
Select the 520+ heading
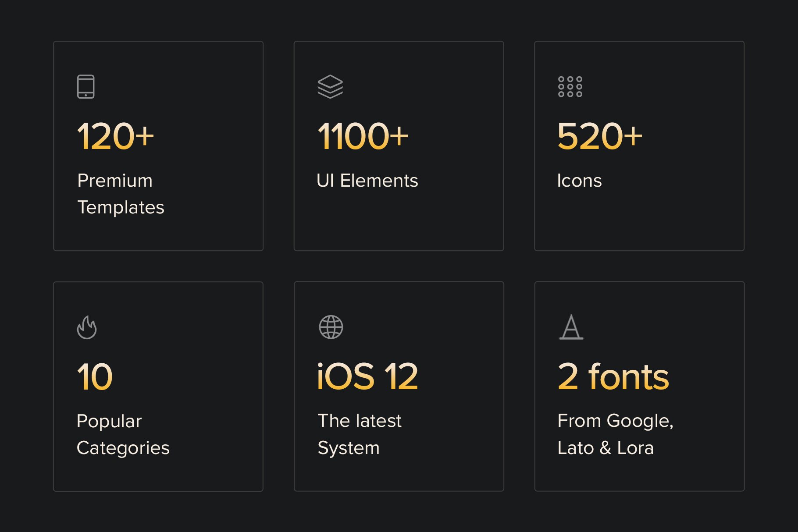click(x=600, y=136)
